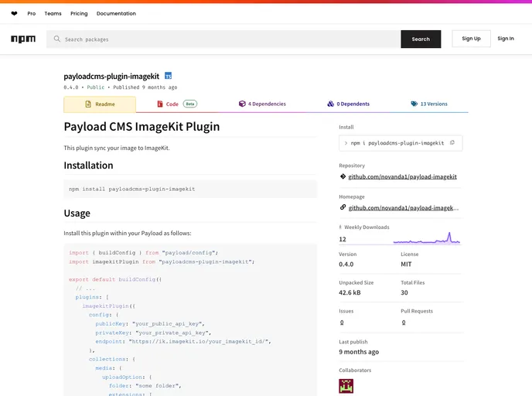Click the weekly downloads value '12'
The width and height of the screenshot is (532, 396).
(343, 239)
